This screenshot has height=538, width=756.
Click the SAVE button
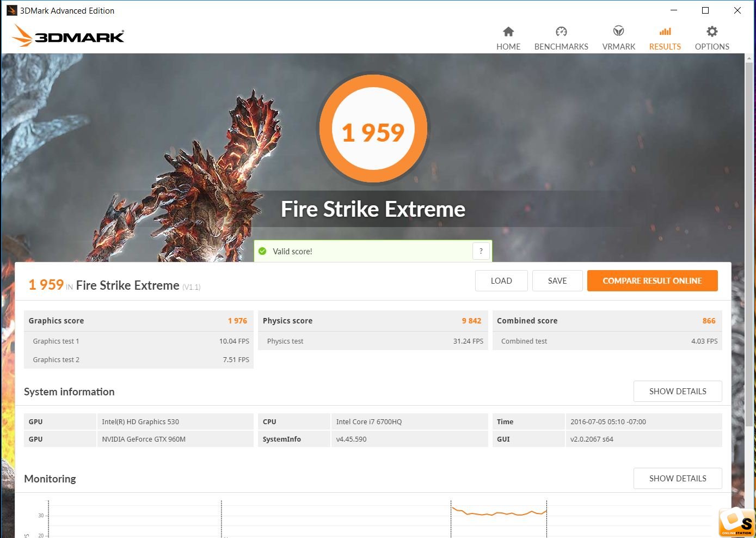(x=557, y=281)
